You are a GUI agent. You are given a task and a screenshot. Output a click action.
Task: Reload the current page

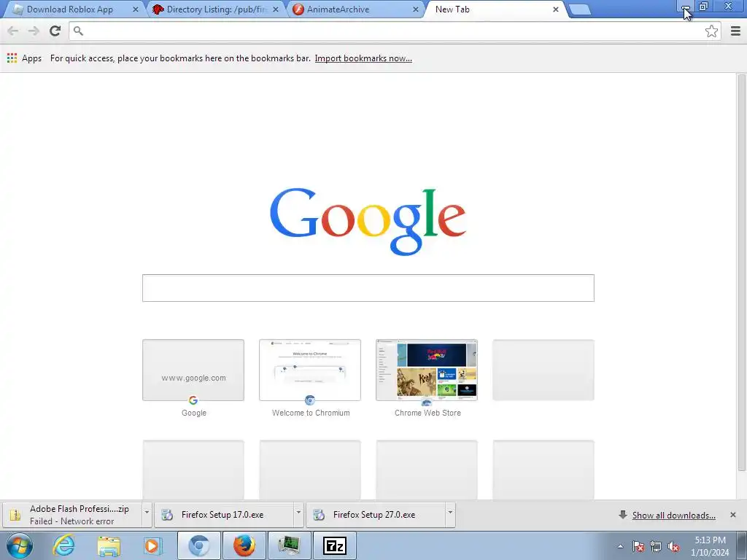(55, 31)
